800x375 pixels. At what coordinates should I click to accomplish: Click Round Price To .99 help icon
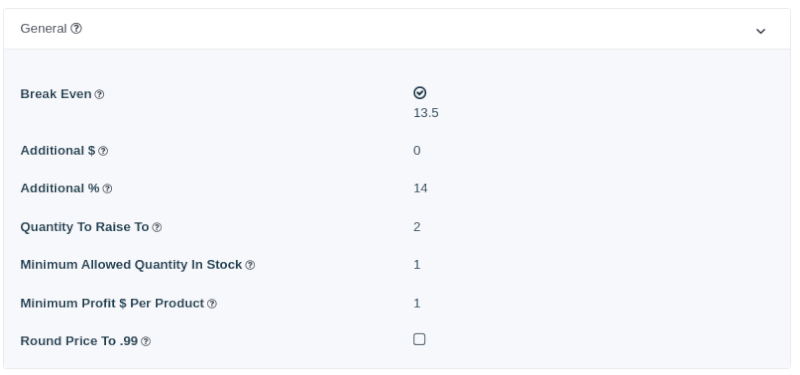pyautogui.click(x=146, y=341)
